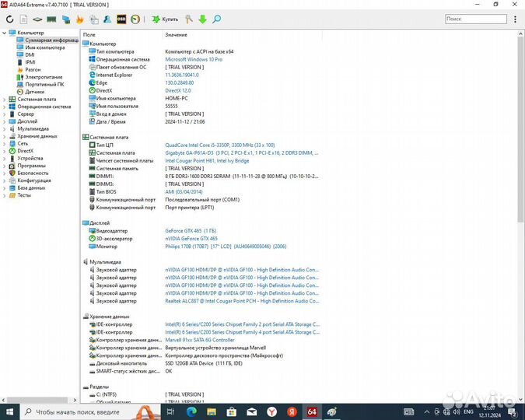
Task: Click the taskbar search box
Action: point(90,411)
